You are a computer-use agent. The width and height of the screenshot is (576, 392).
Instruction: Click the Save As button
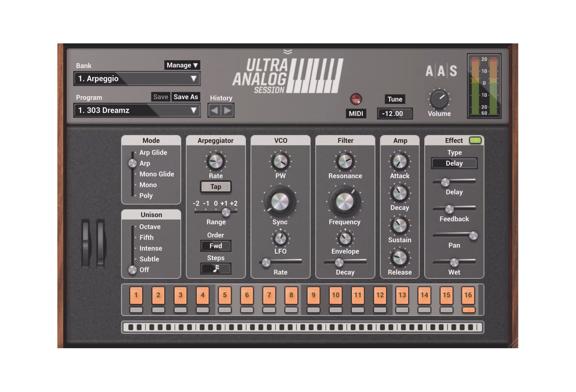[x=186, y=97]
